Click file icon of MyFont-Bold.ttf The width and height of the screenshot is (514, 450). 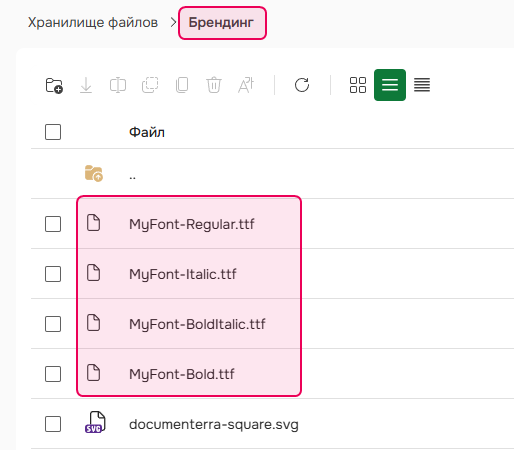pyautogui.click(x=93, y=373)
